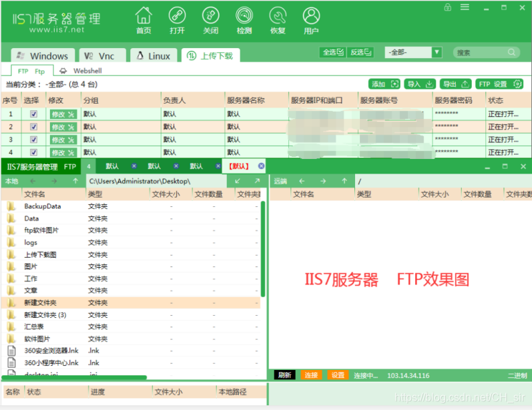Click the search magnifier icon

512,52
